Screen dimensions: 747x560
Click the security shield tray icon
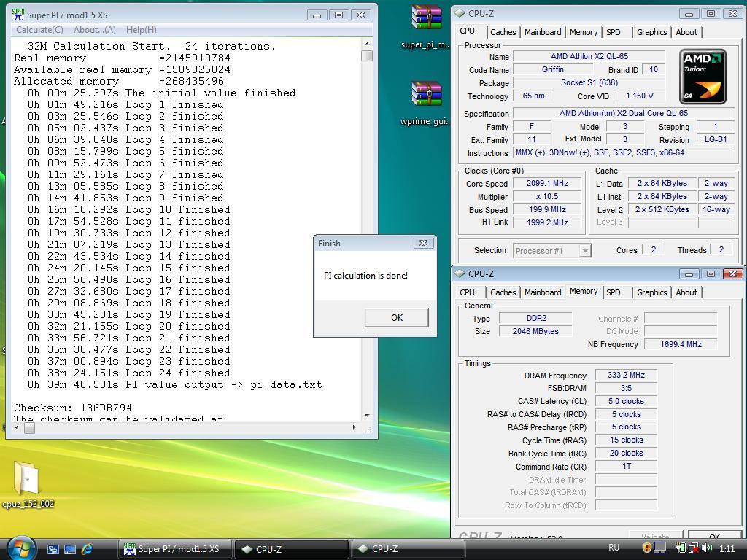pyautogui.click(x=646, y=548)
